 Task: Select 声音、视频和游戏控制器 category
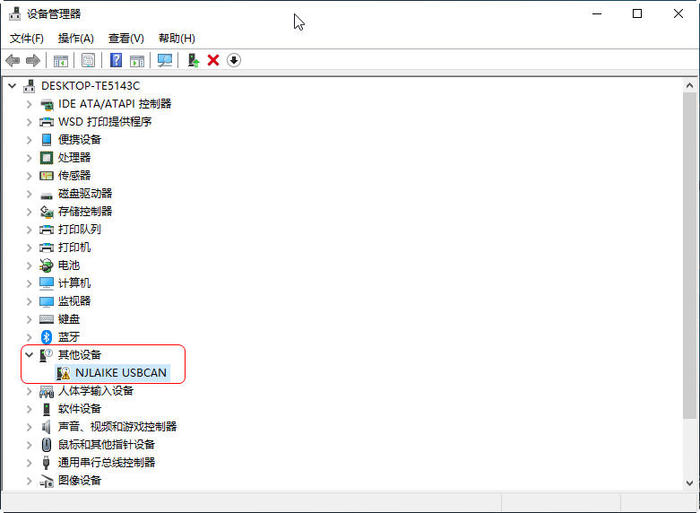click(x=117, y=426)
